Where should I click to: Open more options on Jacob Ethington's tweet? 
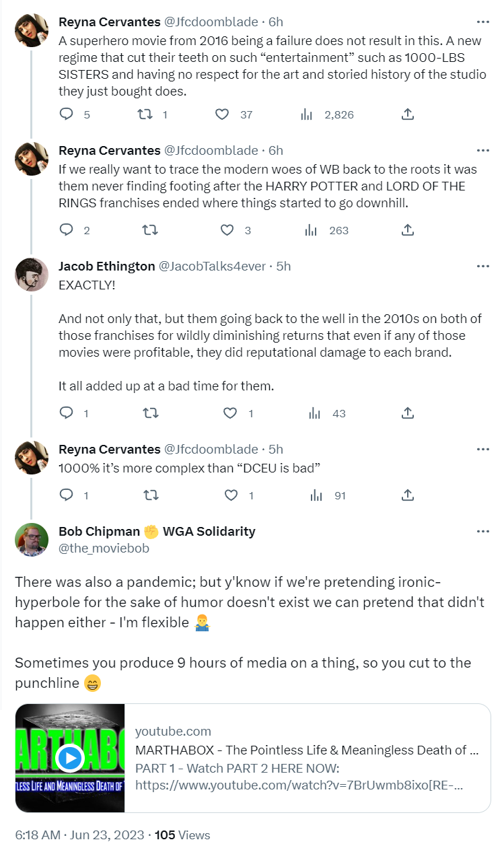[483, 266]
